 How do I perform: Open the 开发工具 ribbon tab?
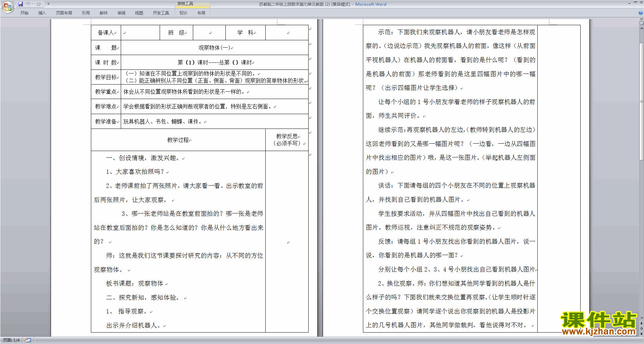tap(161, 13)
